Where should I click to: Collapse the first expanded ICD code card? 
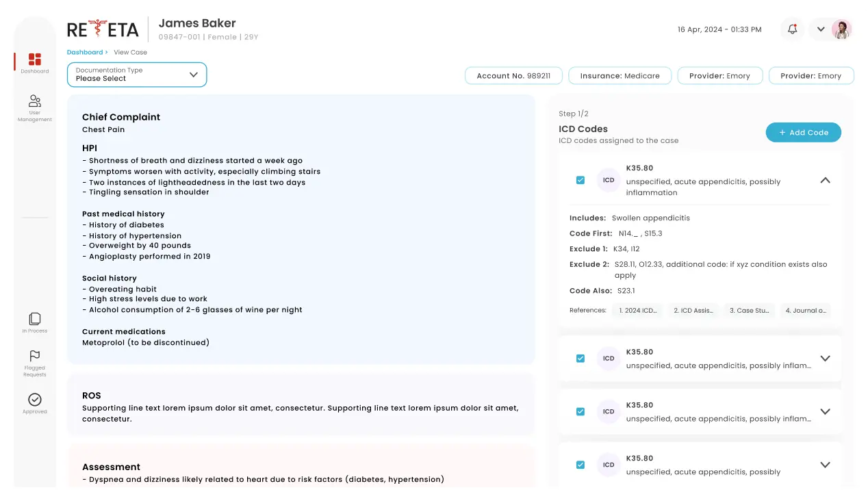(x=825, y=180)
